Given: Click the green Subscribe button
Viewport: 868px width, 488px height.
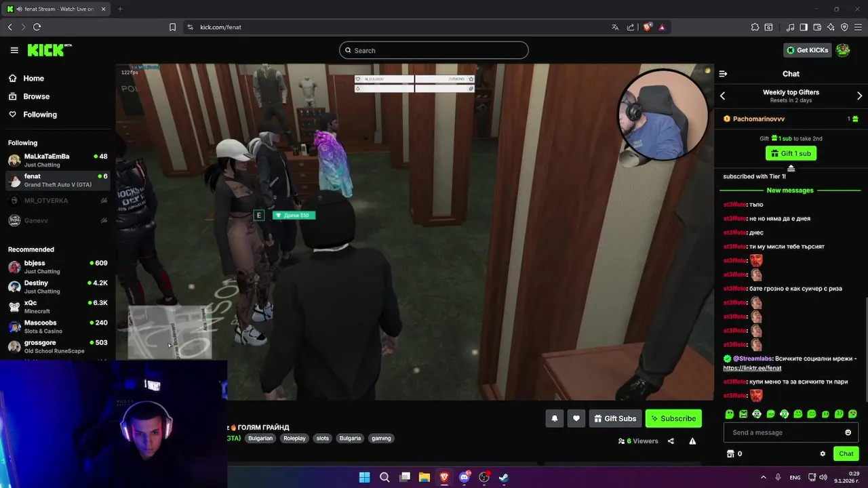Looking at the screenshot, I should click(x=673, y=419).
